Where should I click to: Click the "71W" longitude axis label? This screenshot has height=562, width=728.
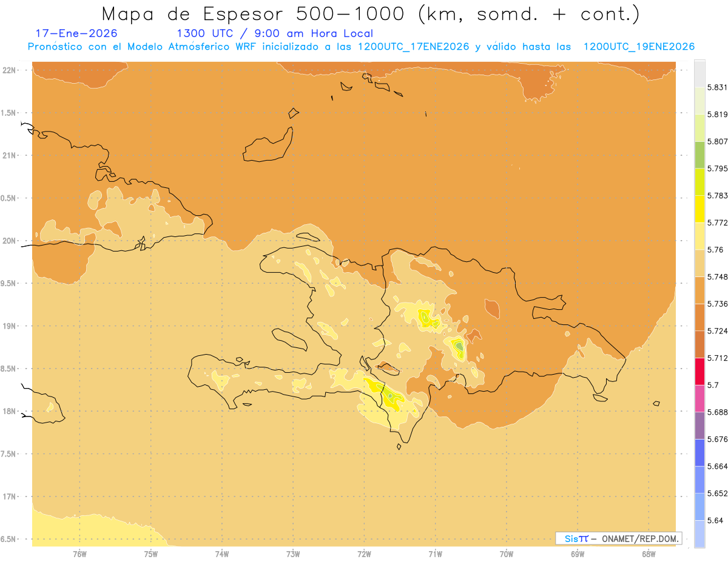(436, 554)
